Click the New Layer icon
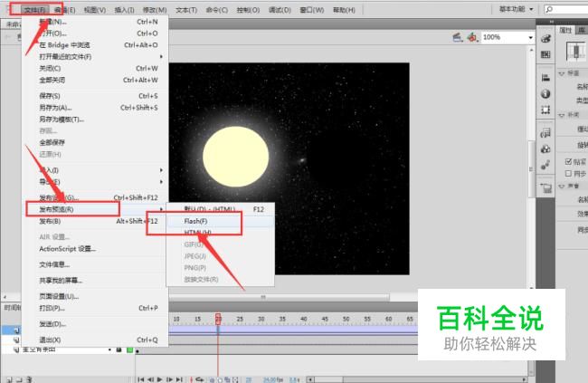 point(9,380)
